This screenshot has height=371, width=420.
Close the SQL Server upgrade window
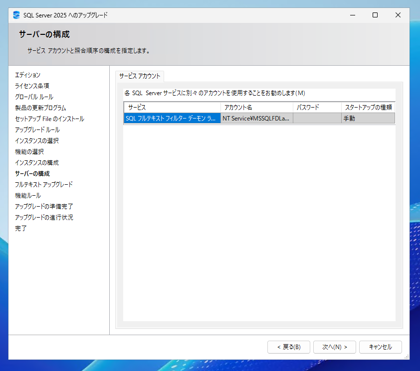point(398,15)
